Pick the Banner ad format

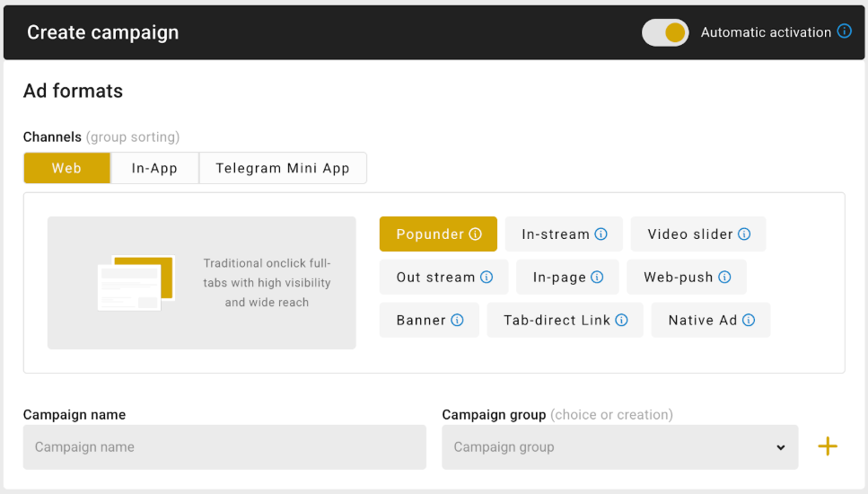click(421, 321)
